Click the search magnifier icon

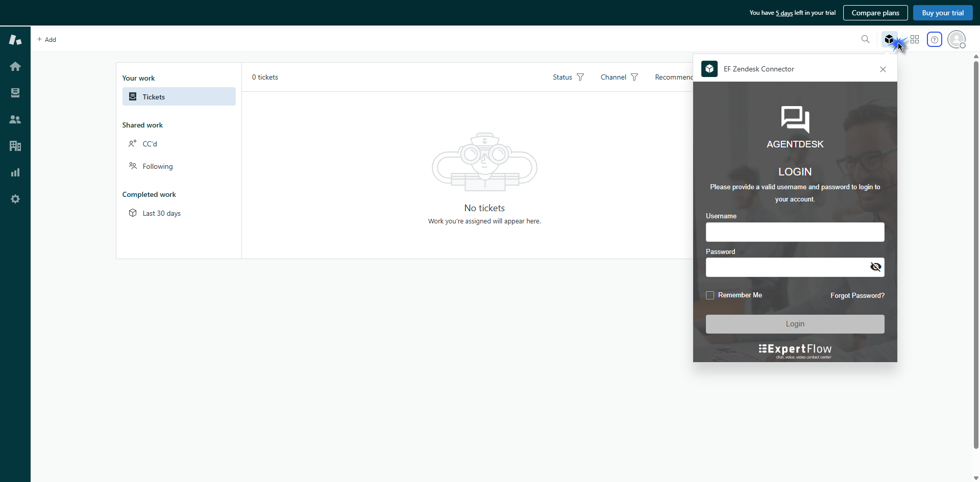[x=865, y=39]
